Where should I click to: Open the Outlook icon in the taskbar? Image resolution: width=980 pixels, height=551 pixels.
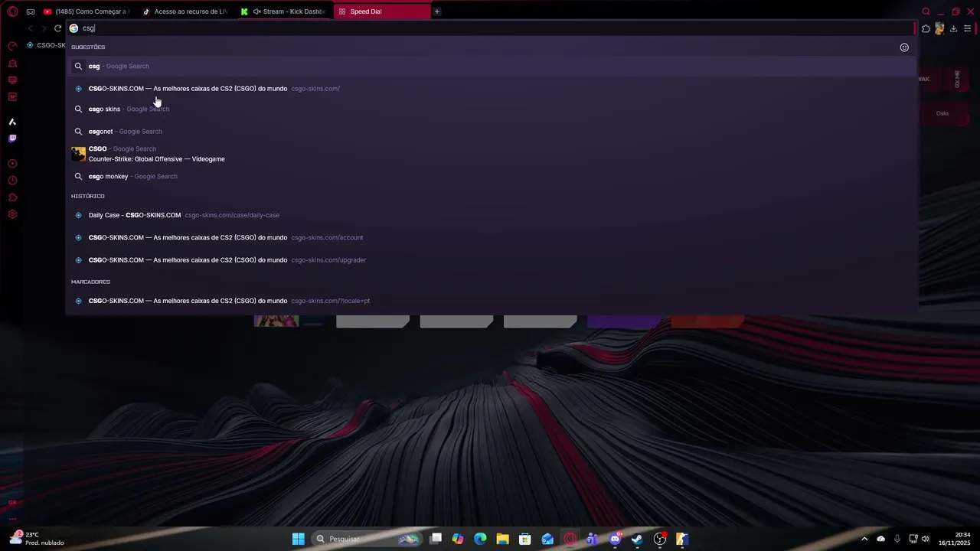(x=547, y=539)
